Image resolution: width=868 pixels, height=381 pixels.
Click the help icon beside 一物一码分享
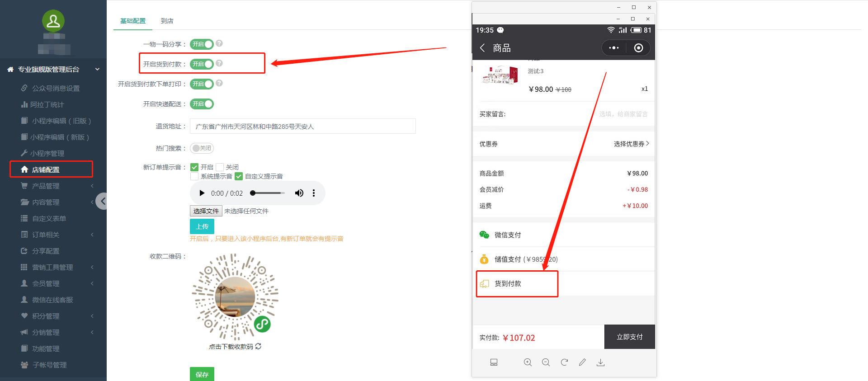coord(219,43)
